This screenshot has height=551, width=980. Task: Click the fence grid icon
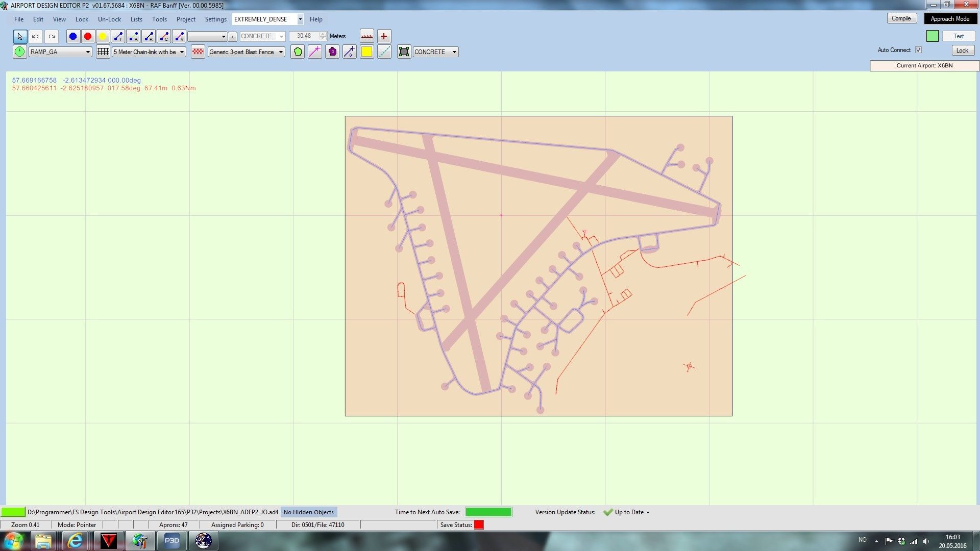point(103,52)
